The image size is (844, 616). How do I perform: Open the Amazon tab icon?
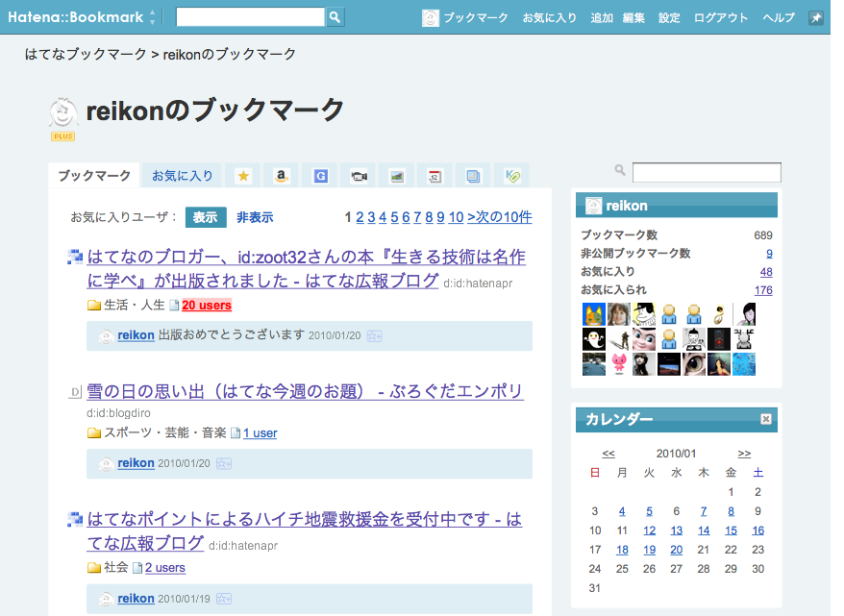coord(282,176)
